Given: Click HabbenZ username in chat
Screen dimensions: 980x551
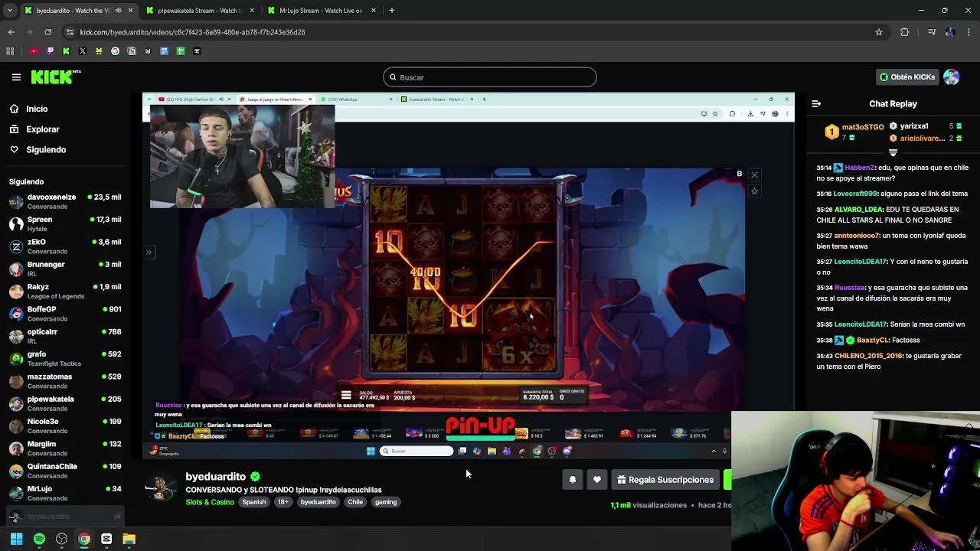Looking at the screenshot, I should point(860,168).
